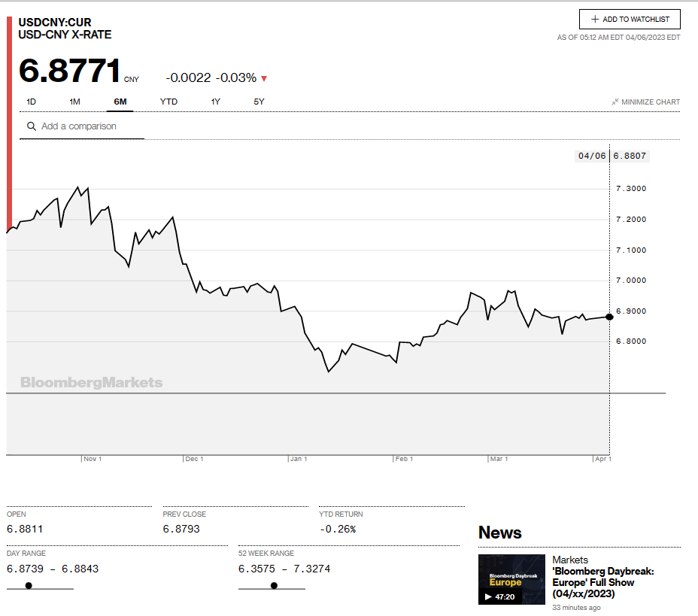The width and height of the screenshot is (698, 616).
Task: Click the Minimize Chart link
Action: coord(650,102)
